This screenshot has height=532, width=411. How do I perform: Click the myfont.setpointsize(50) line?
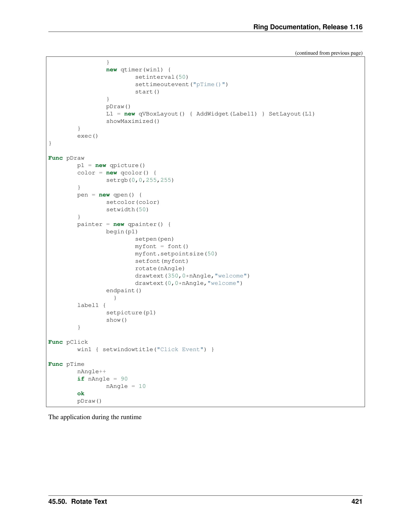176,254
